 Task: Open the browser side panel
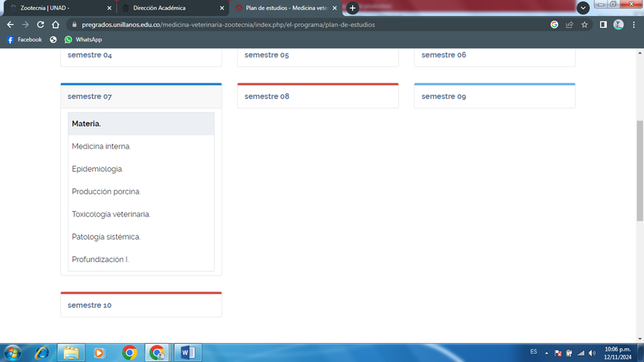(603, 24)
